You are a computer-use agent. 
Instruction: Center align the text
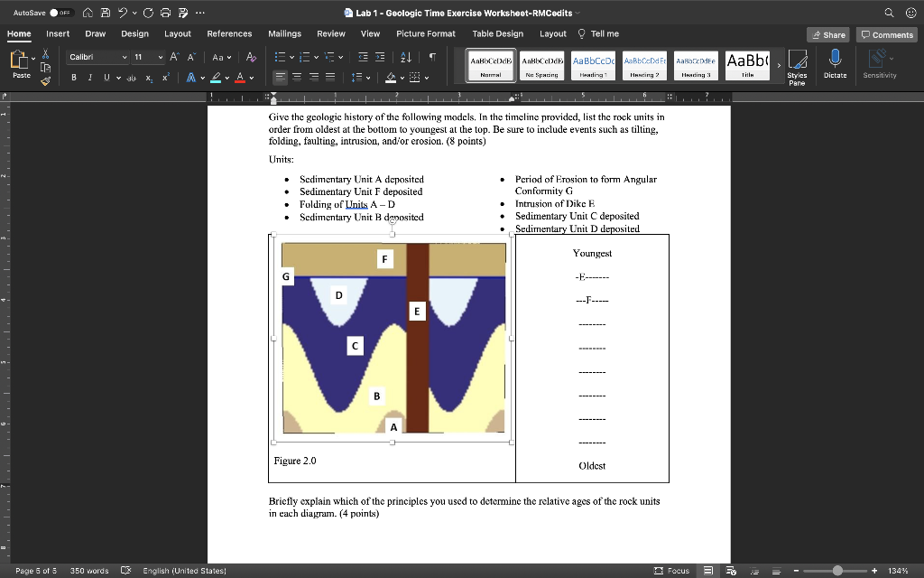coord(297,78)
